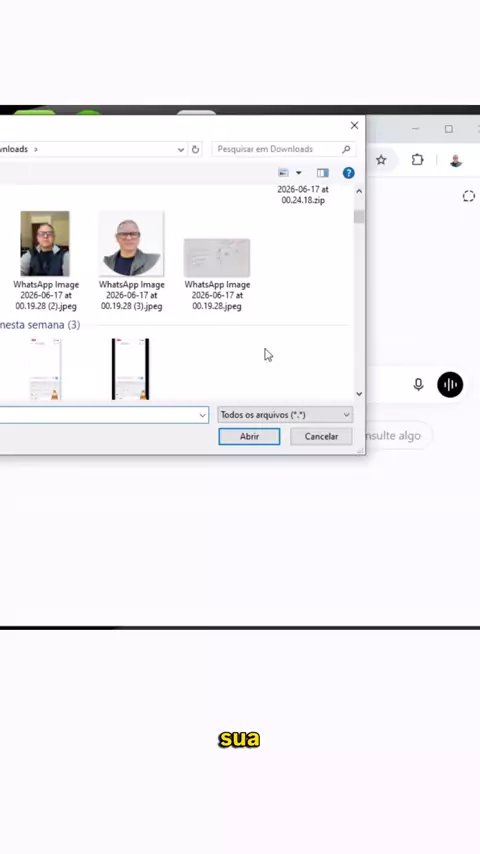Image resolution: width=480 pixels, height=854 pixels.
Task: Click the change view layout icon
Action: [283, 173]
